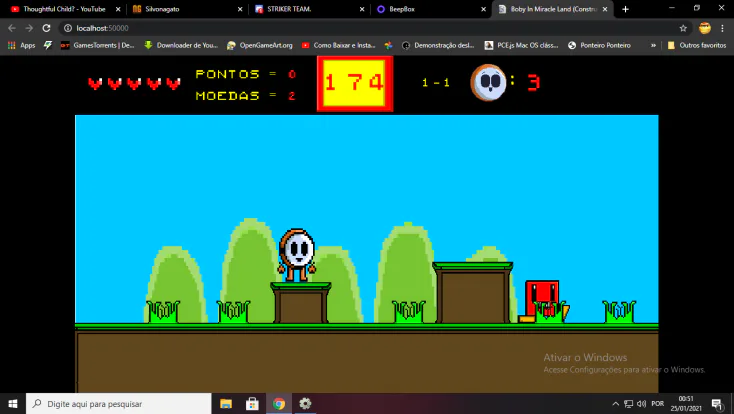This screenshot has width=734, height=414.
Task: Open the PCE.js Mac OS clássi... bookmark
Action: (521, 45)
